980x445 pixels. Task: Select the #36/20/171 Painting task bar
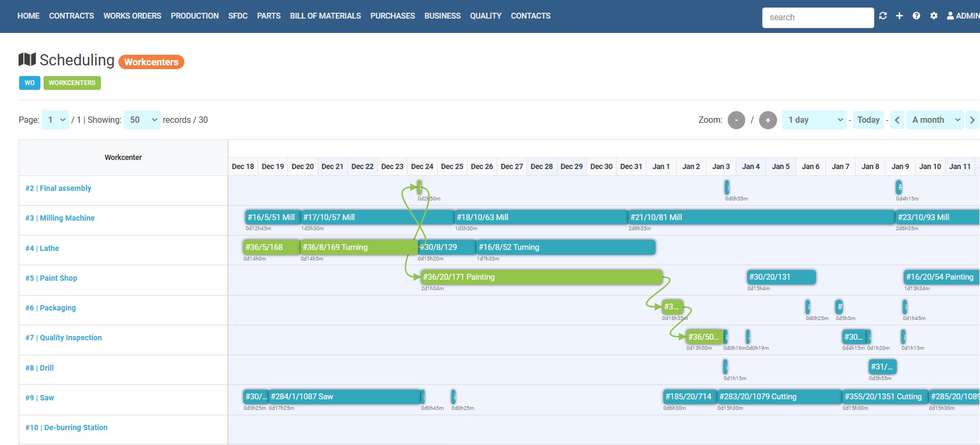pos(541,277)
